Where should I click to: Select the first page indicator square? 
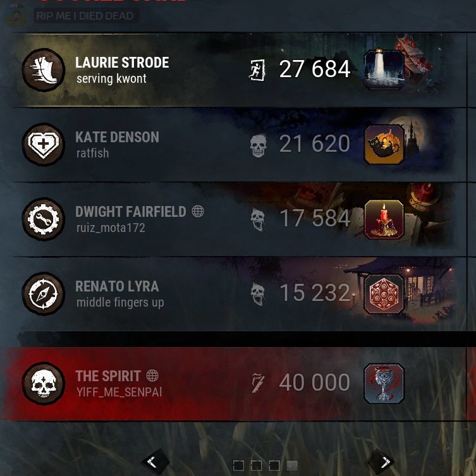point(238,465)
